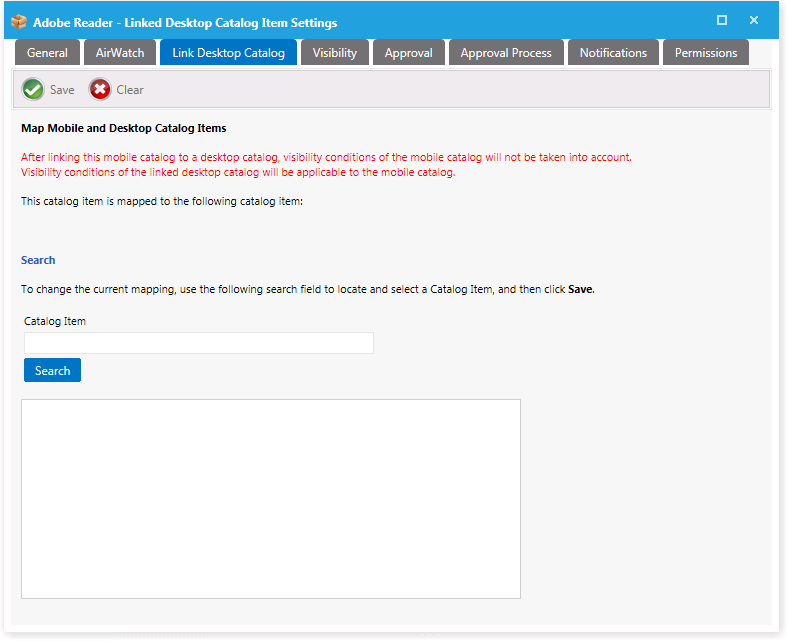This screenshot has height=644, width=789.
Task: Switch to the Approval Process tab
Action: (x=506, y=53)
